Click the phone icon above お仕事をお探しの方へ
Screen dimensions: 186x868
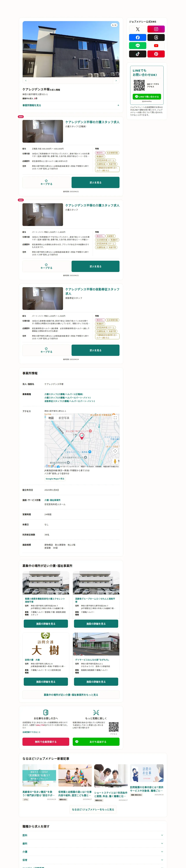(x=46, y=712)
